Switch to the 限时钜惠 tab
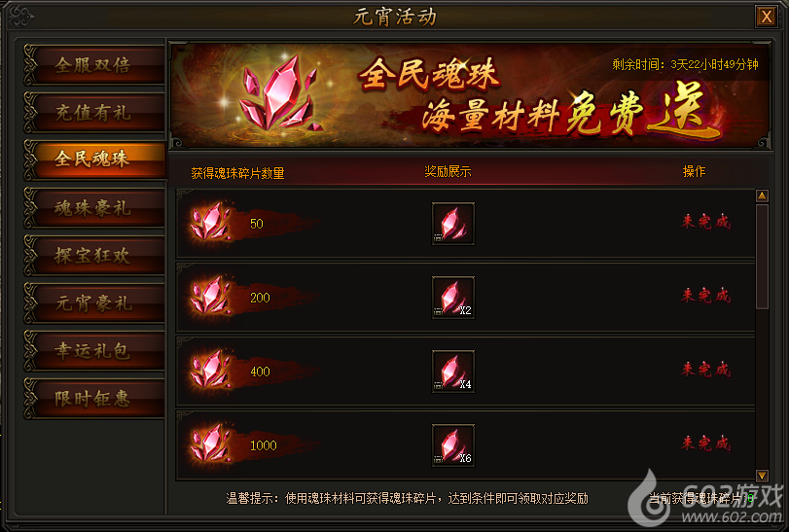The image size is (789, 532). [94, 399]
